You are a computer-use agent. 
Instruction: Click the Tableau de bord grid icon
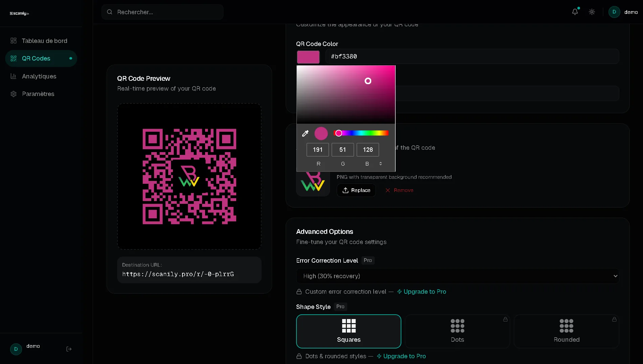pyautogui.click(x=14, y=41)
